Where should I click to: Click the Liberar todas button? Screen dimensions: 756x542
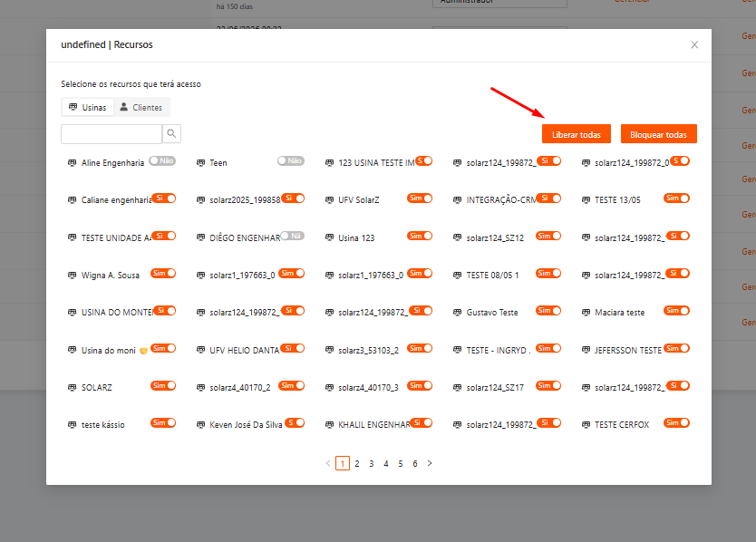(577, 134)
